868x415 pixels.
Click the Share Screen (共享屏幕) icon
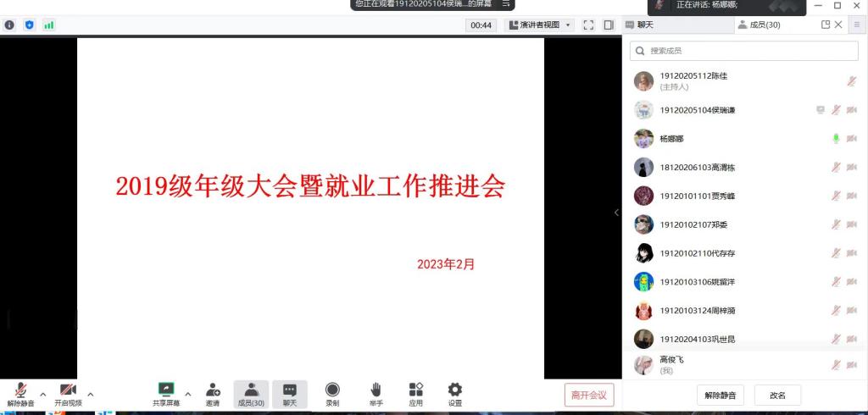coord(166,390)
